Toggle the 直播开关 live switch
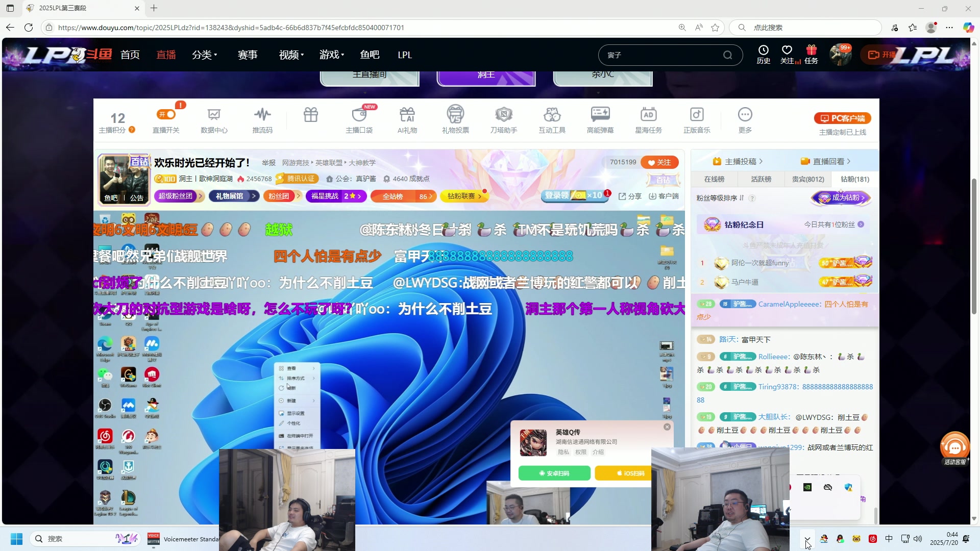The width and height of the screenshot is (980, 551). point(166,114)
